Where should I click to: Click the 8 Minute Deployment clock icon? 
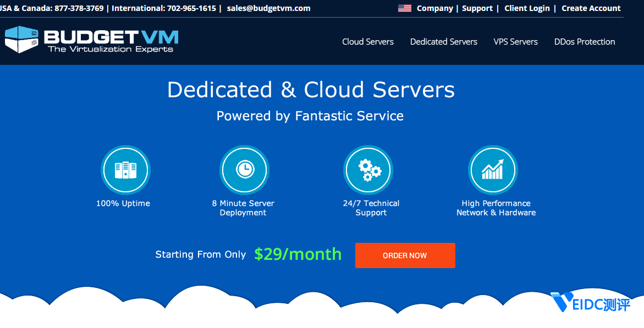point(244,170)
